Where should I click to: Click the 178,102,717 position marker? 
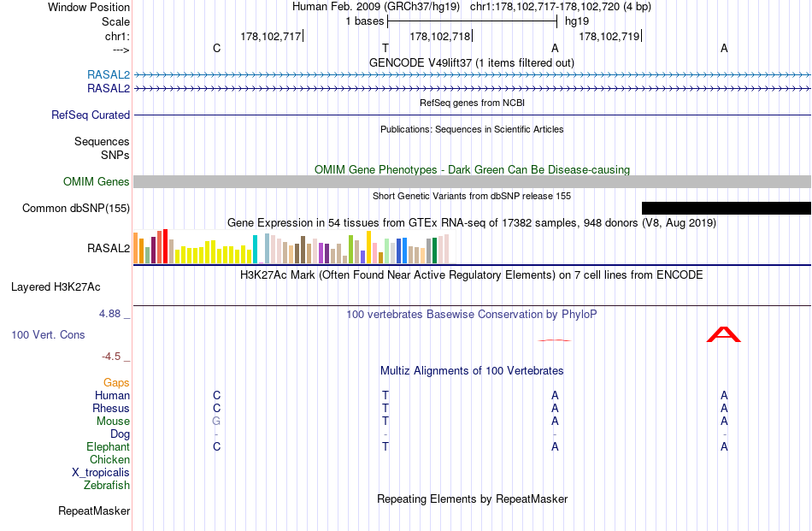point(271,36)
